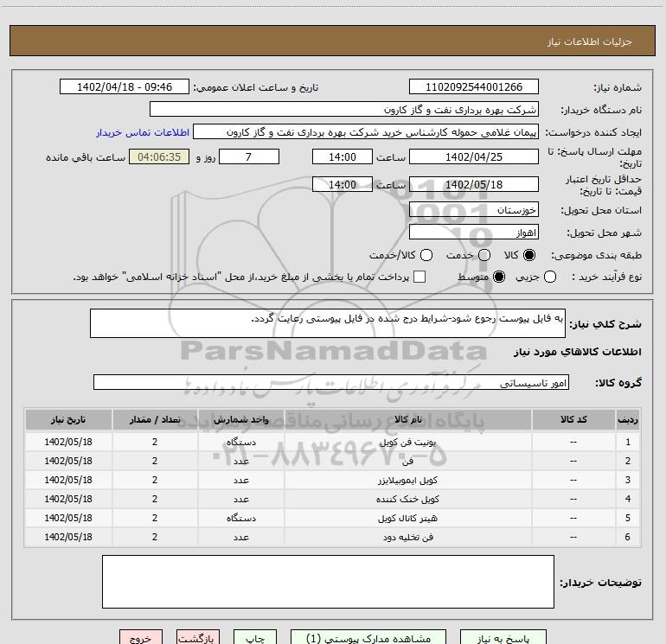Click the request number field 1102092544001266
Image resolution: width=666 pixels, height=644 pixels.
click(474, 86)
